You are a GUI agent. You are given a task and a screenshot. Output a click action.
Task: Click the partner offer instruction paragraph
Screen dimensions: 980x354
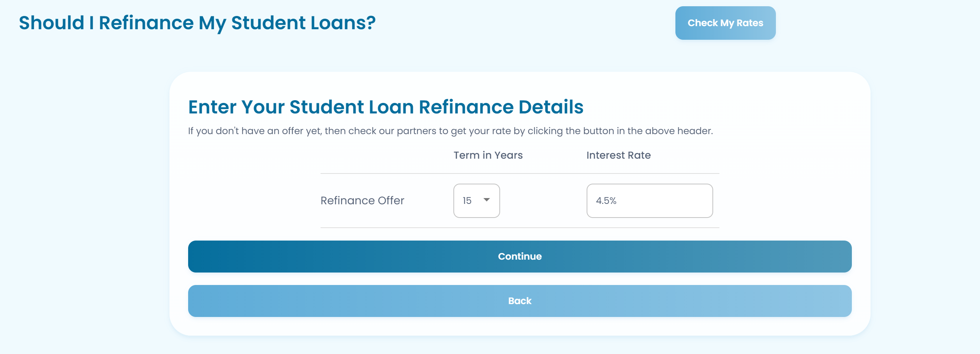pos(450,131)
